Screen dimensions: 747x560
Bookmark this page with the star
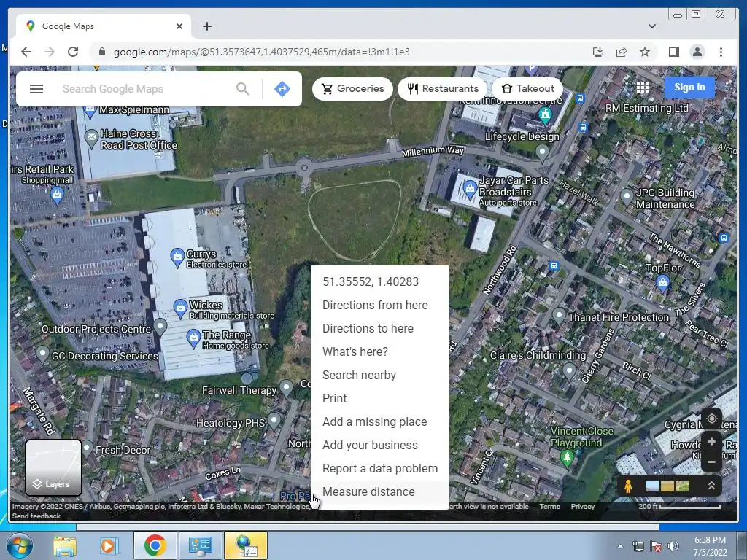tap(645, 52)
